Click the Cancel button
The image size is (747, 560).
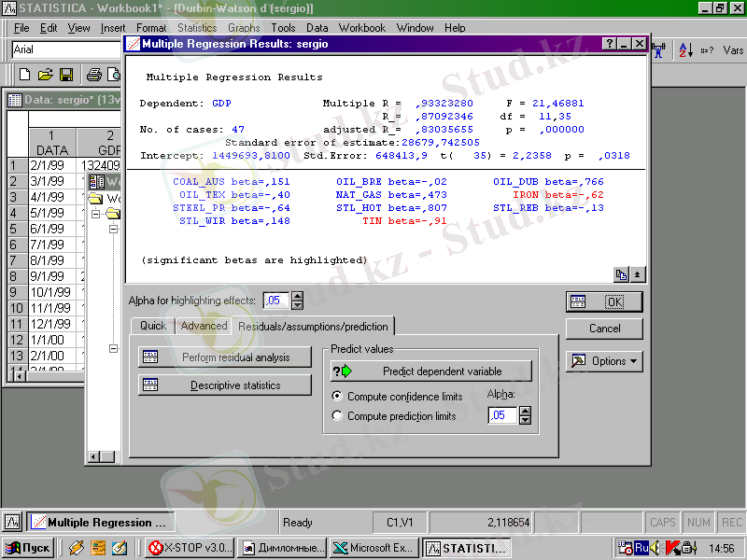coord(604,329)
